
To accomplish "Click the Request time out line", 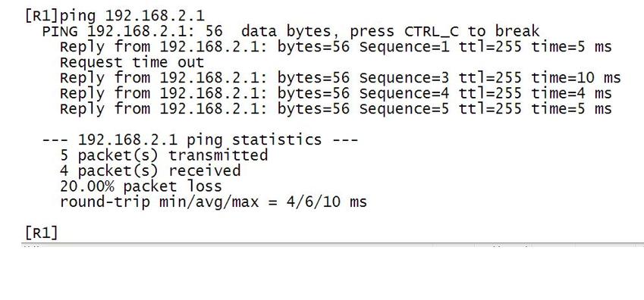I will [x=132, y=62].
